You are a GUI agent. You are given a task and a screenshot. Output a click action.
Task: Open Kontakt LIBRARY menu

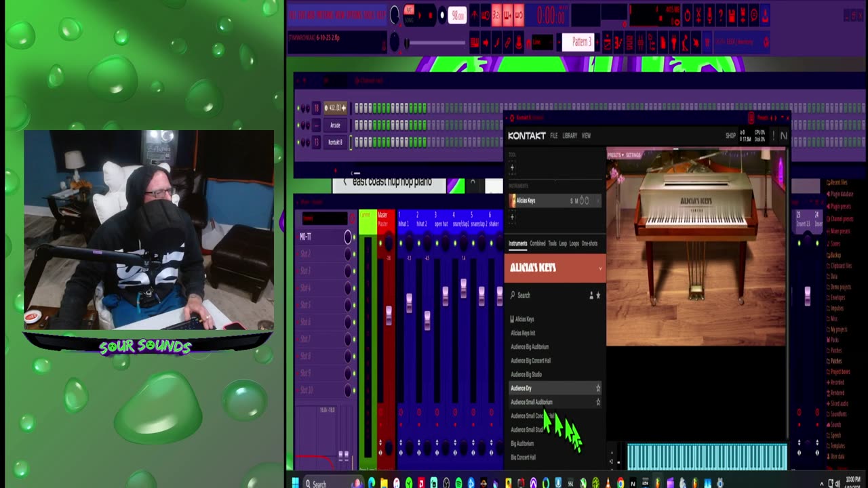(570, 136)
